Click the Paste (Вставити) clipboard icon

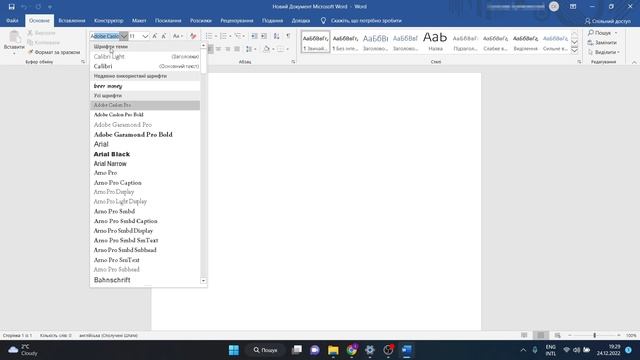coord(14,37)
